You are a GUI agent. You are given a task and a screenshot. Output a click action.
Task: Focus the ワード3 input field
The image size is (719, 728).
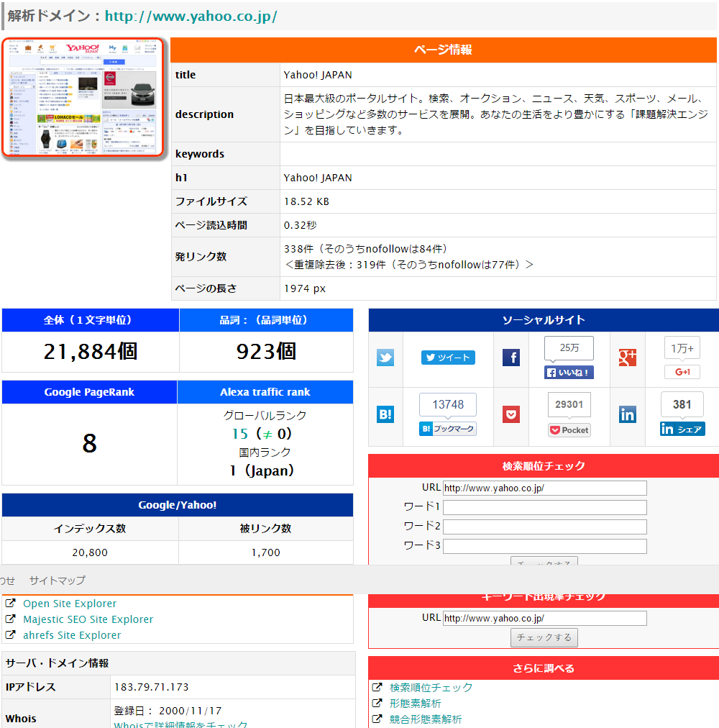pos(544,547)
